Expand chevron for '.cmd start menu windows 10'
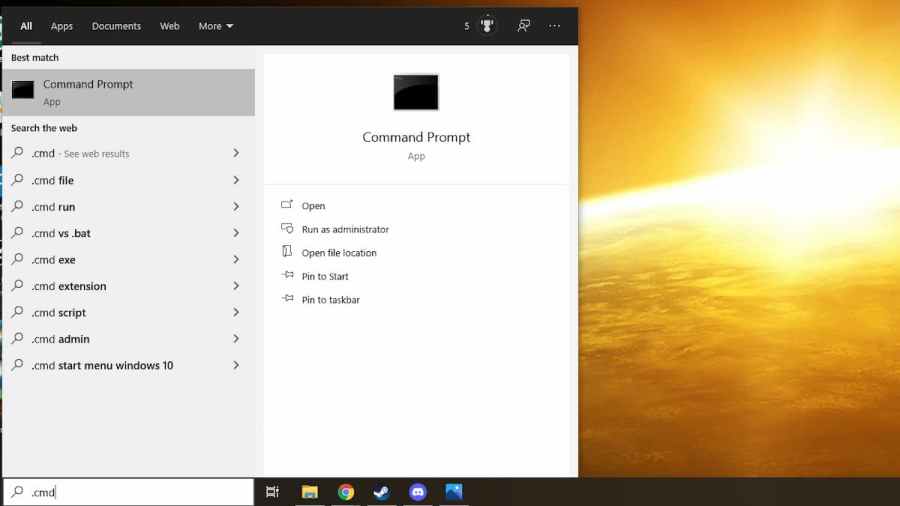 click(x=236, y=365)
